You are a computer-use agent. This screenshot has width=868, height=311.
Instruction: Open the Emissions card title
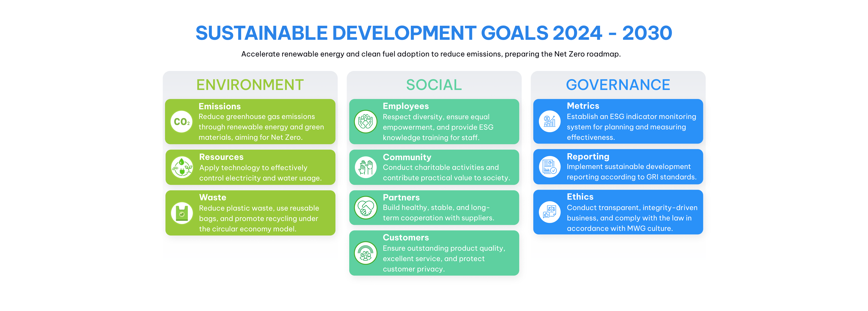click(219, 106)
